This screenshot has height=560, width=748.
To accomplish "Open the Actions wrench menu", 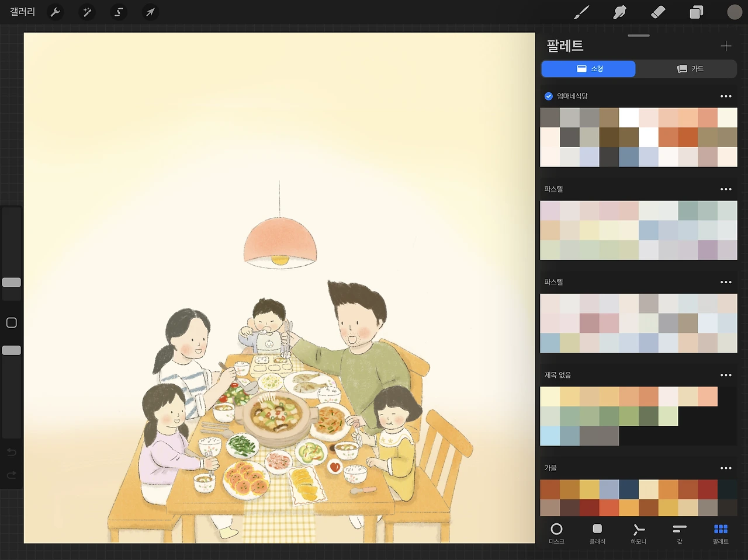I will click(x=56, y=12).
